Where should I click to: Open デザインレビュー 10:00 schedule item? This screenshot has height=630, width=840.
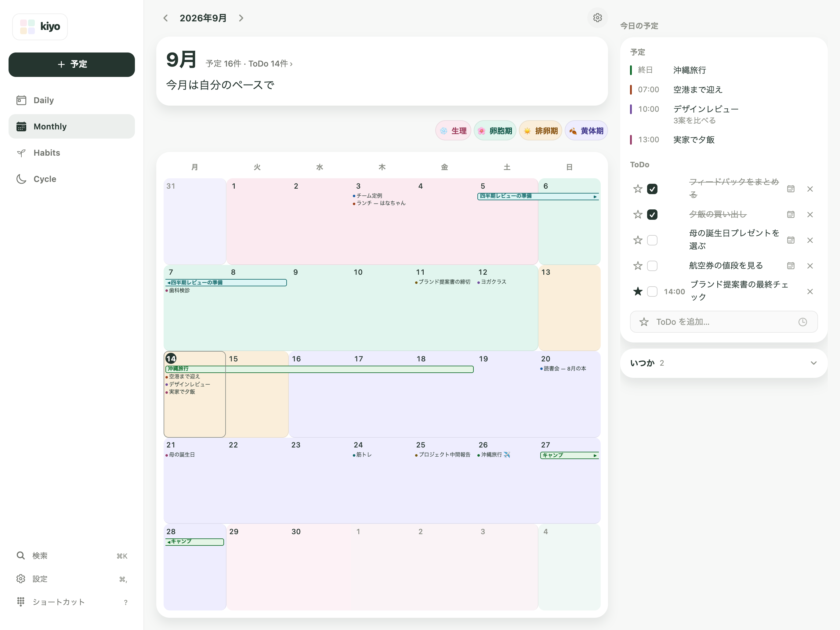(x=724, y=114)
